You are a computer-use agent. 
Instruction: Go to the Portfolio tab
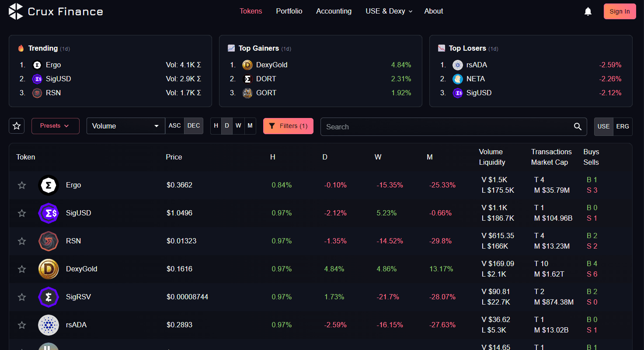pos(289,11)
